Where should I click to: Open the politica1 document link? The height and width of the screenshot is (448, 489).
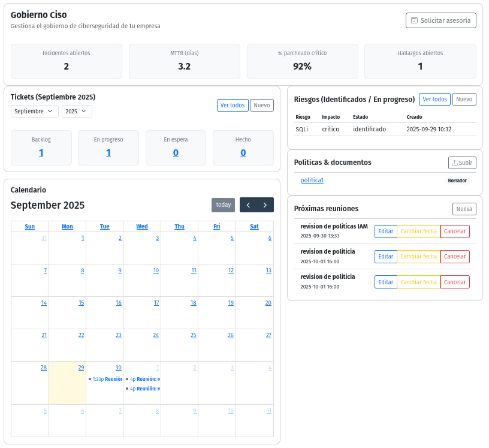coord(312,181)
